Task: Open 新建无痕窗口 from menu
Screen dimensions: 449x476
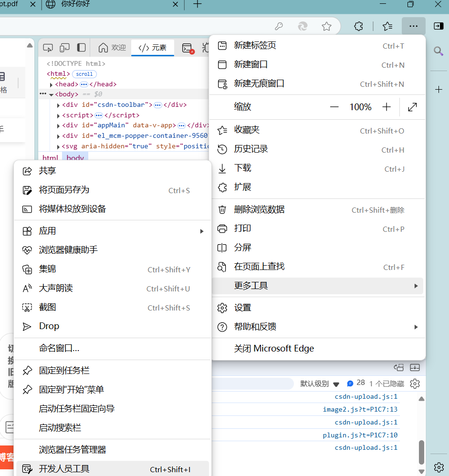Action: click(317, 84)
